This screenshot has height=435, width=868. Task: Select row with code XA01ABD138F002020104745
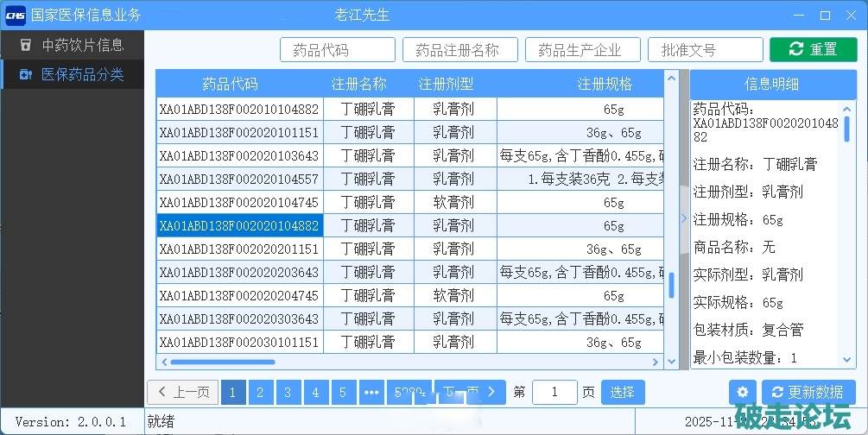(239, 203)
